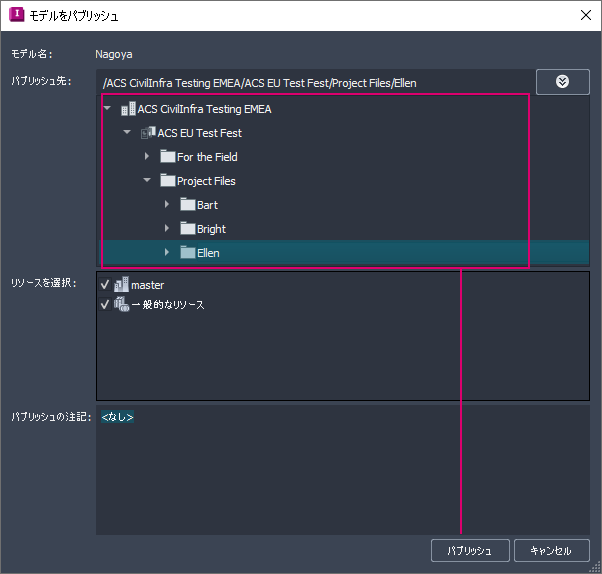Click the キャンセル button
Image resolution: width=602 pixels, height=574 pixels.
click(x=551, y=551)
